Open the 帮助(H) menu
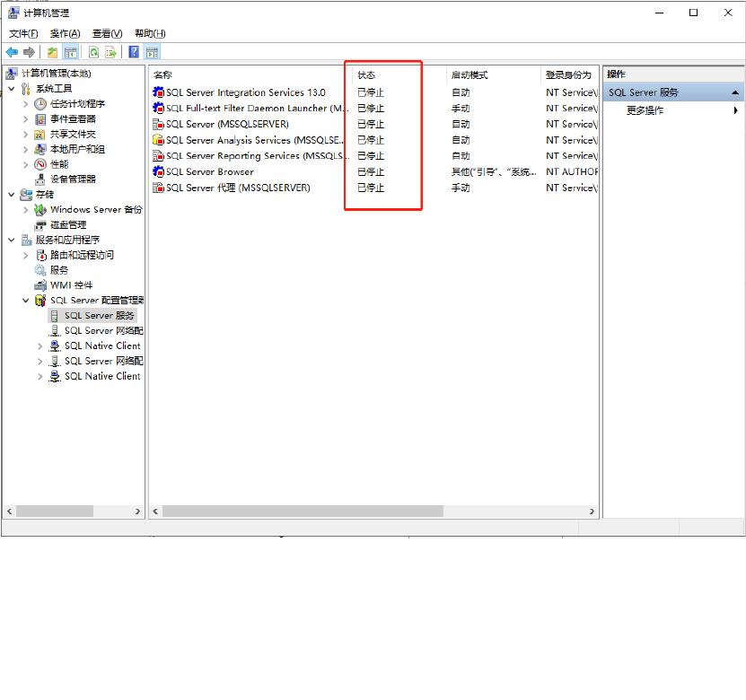 pyautogui.click(x=150, y=33)
